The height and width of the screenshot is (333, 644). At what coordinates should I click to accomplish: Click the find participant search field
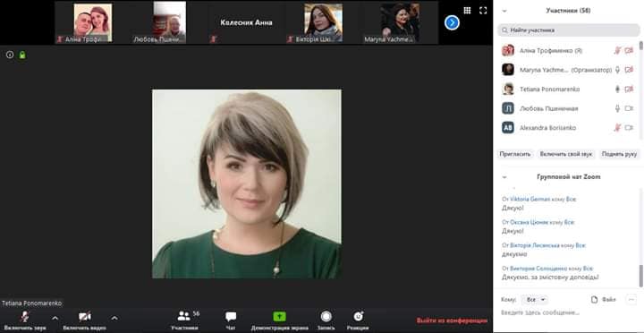tap(569, 30)
